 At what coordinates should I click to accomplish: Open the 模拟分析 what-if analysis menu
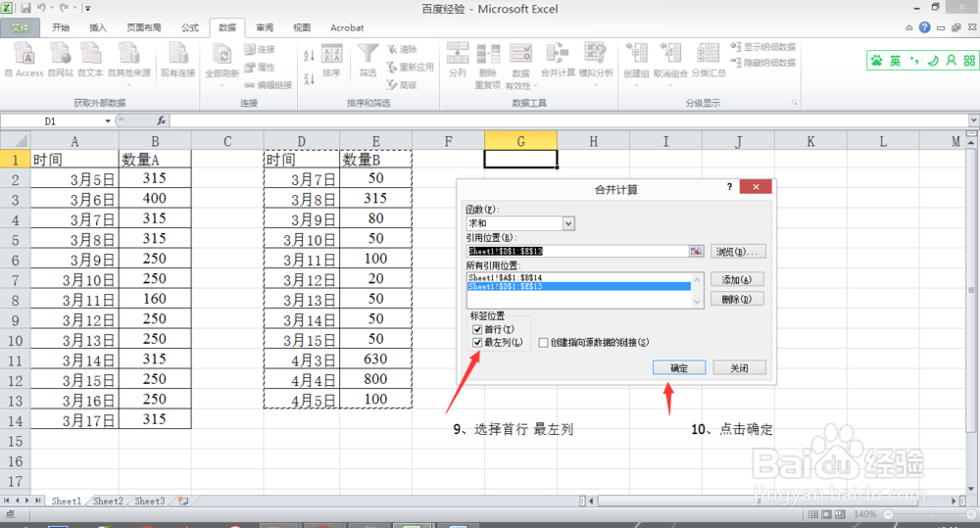point(596,64)
